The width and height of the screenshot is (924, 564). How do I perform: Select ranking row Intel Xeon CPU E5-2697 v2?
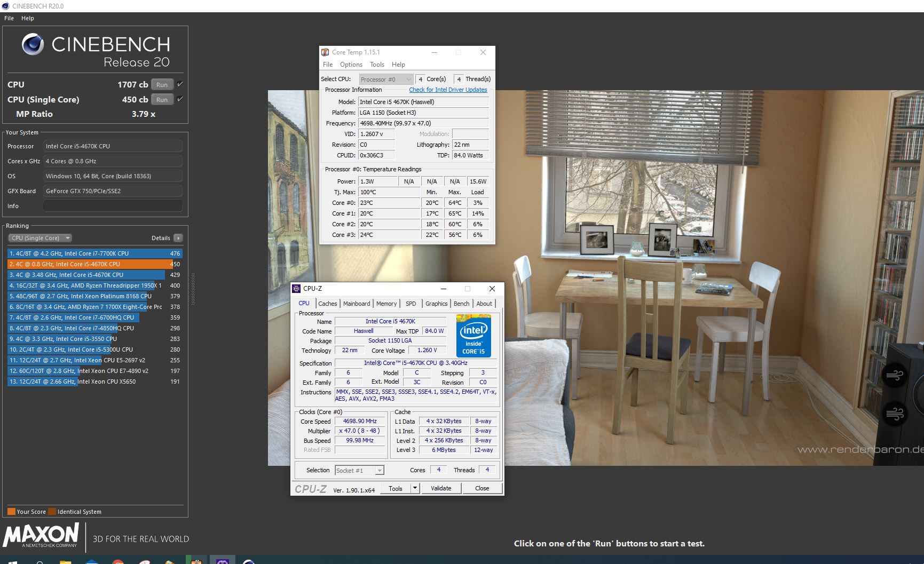94,360
